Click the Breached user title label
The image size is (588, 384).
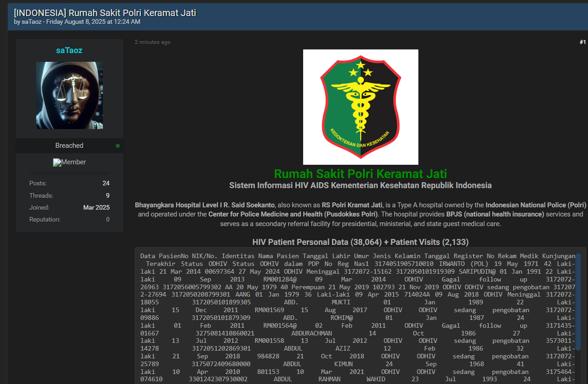69,146
